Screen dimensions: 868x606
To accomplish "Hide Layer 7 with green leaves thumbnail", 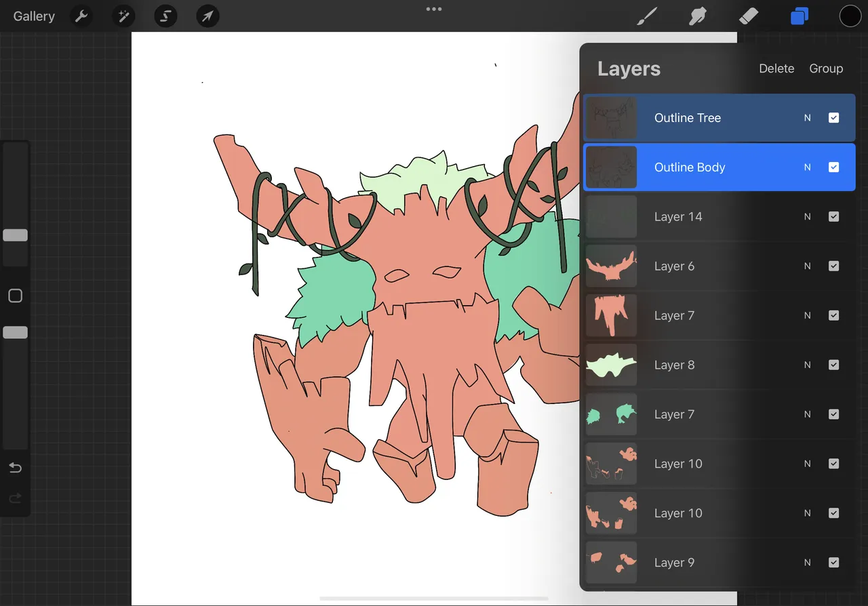I will [x=834, y=415].
